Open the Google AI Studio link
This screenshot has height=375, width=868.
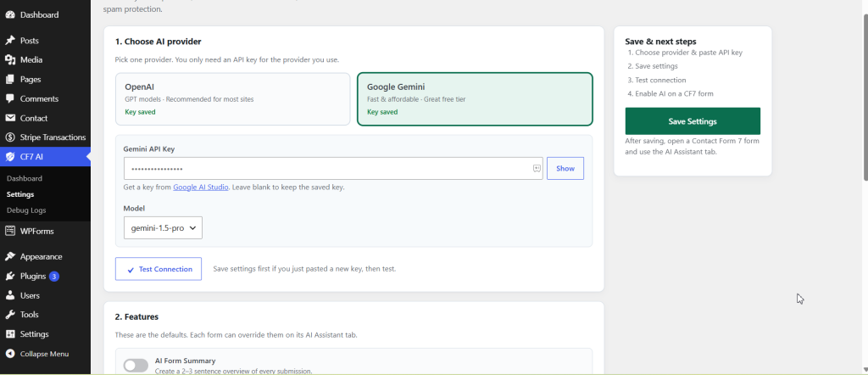(201, 187)
